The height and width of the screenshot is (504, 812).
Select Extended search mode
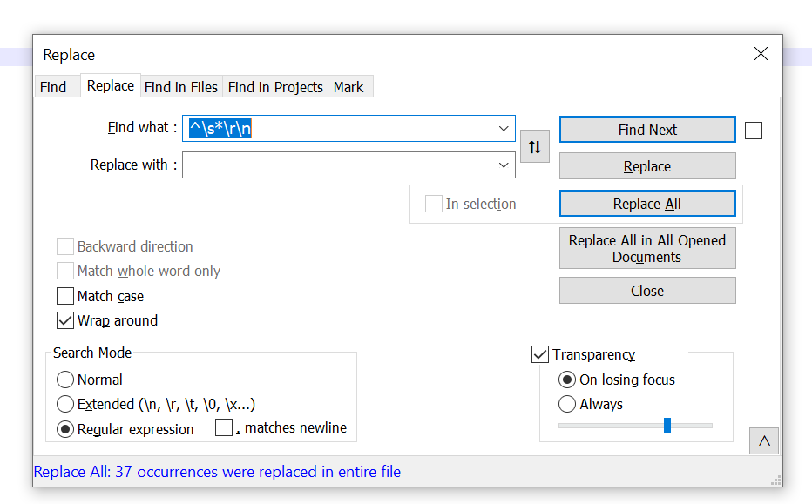coord(65,404)
